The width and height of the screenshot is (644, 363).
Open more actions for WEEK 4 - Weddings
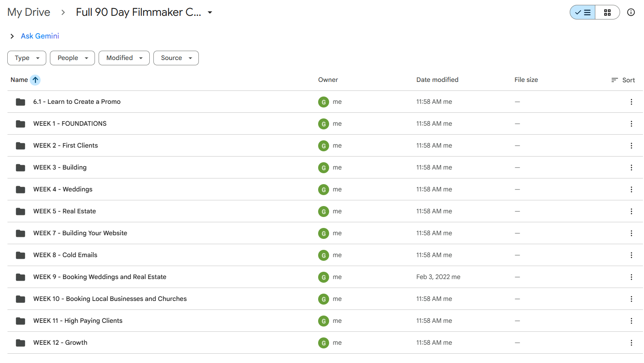(x=631, y=189)
